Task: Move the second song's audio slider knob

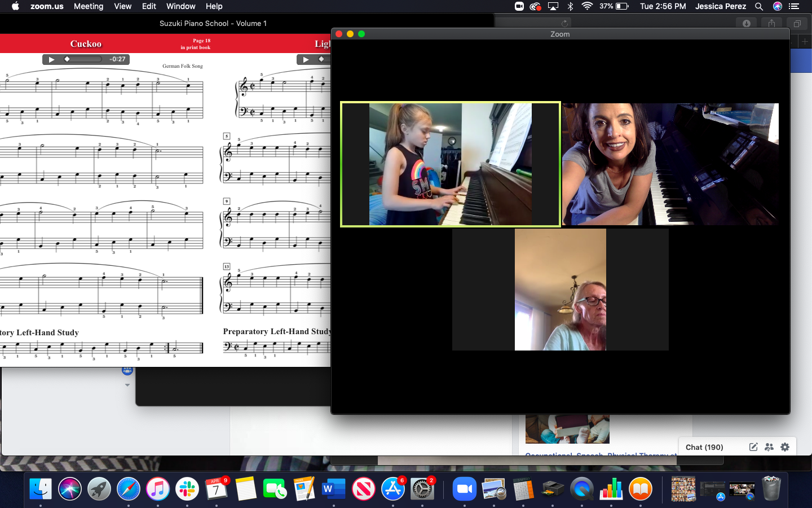Action: [x=321, y=59]
